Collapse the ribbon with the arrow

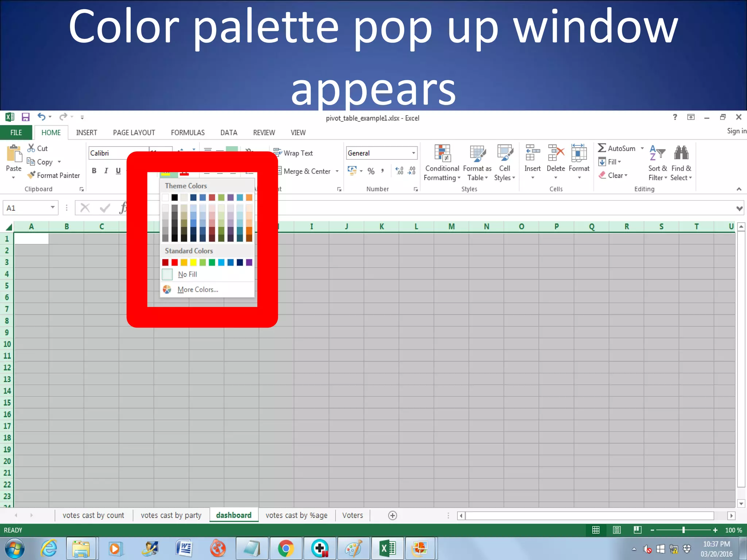tap(739, 189)
